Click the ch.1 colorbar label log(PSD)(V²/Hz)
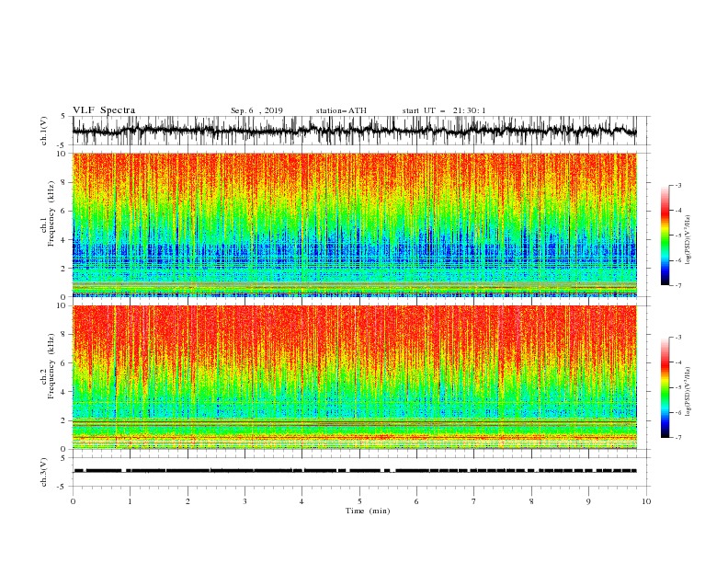 (x=688, y=240)
